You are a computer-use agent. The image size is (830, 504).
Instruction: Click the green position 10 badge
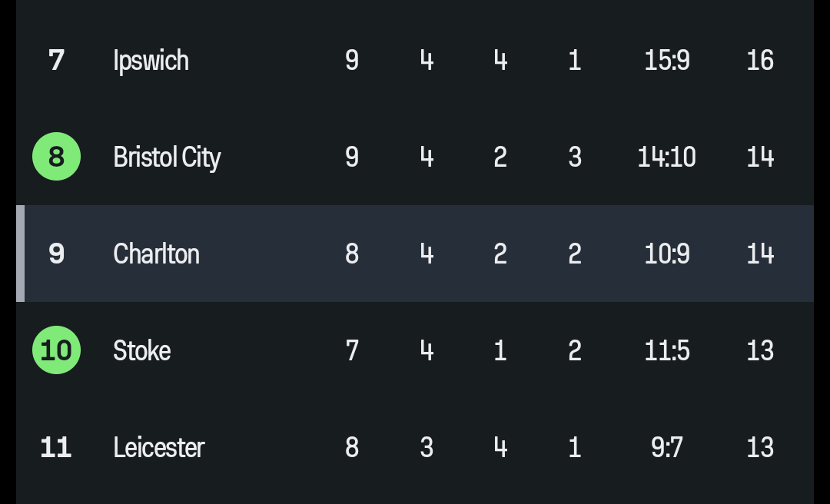coord(56,350)
